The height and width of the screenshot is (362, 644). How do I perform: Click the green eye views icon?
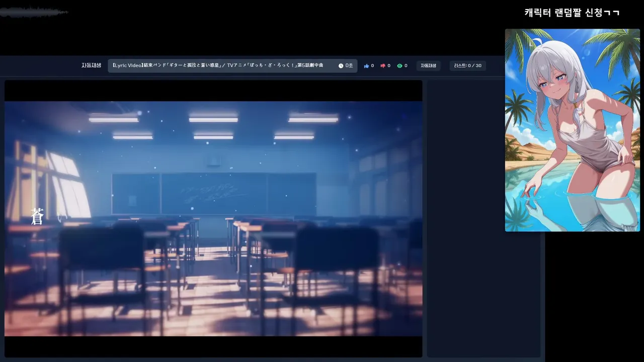point(399,66)
